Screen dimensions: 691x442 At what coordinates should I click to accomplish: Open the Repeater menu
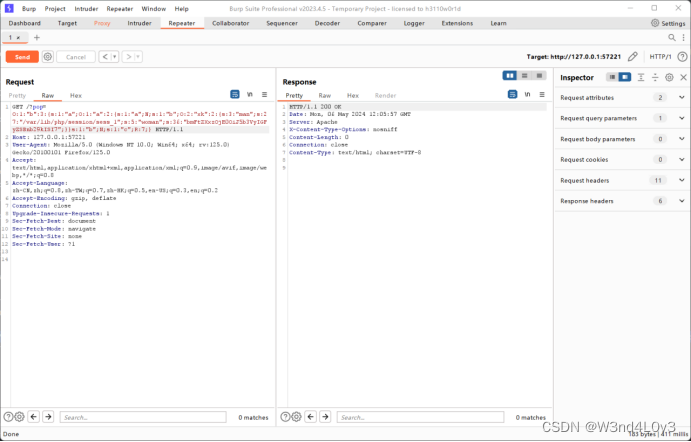point(119,9)
